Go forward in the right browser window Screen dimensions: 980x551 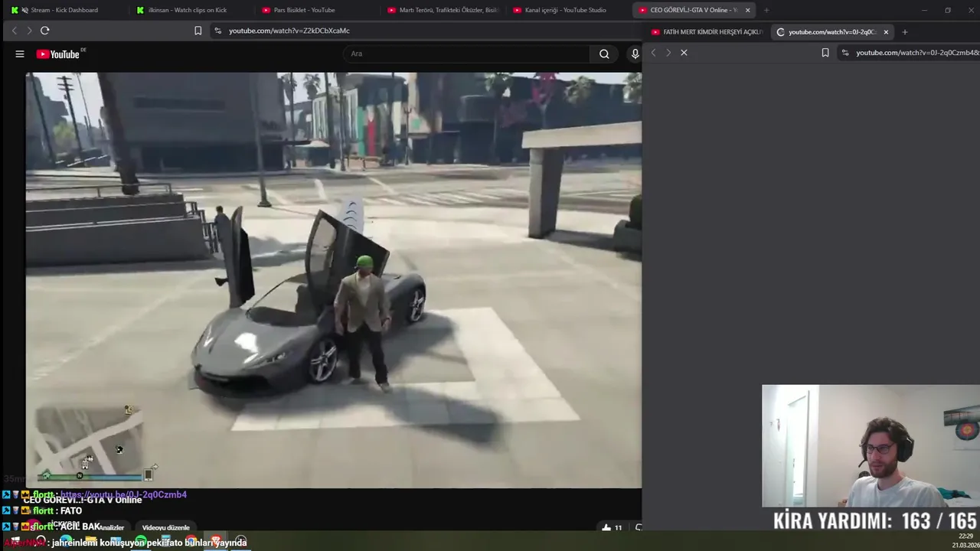668,53
